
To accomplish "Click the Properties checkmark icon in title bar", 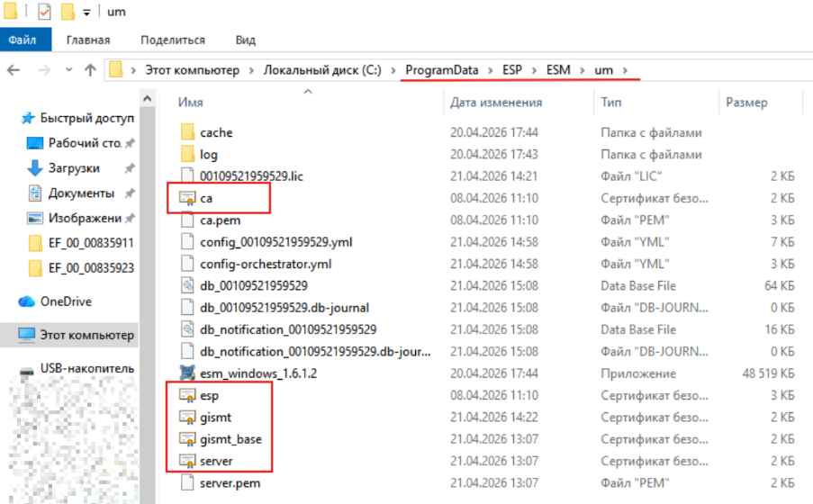I will coord(45,12).
